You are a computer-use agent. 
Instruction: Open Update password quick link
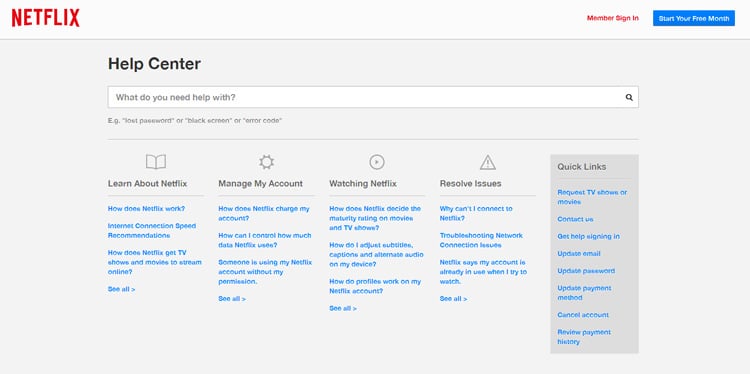point(586,271)
